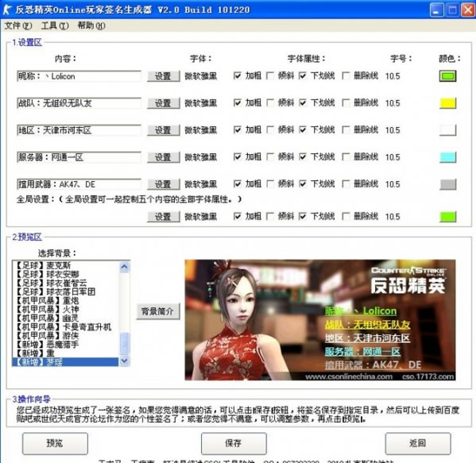Open the cyan color swatch for server row
The image size is (476, 463).
[x=447, y=157]
